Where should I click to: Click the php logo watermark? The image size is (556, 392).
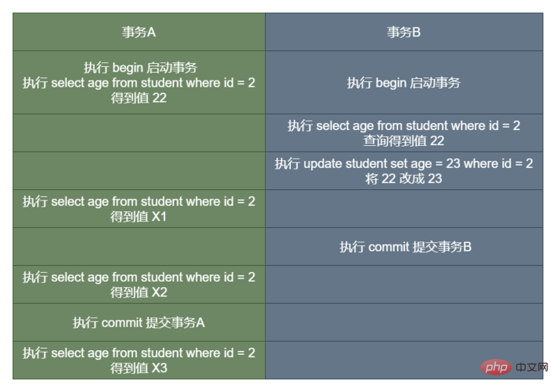[x=496, y=368]
